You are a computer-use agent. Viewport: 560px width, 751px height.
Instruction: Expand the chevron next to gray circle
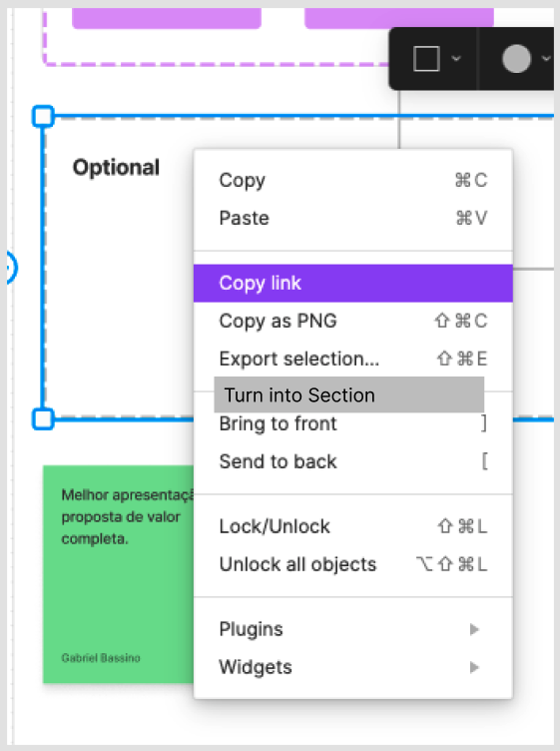[x=546, y=59]
